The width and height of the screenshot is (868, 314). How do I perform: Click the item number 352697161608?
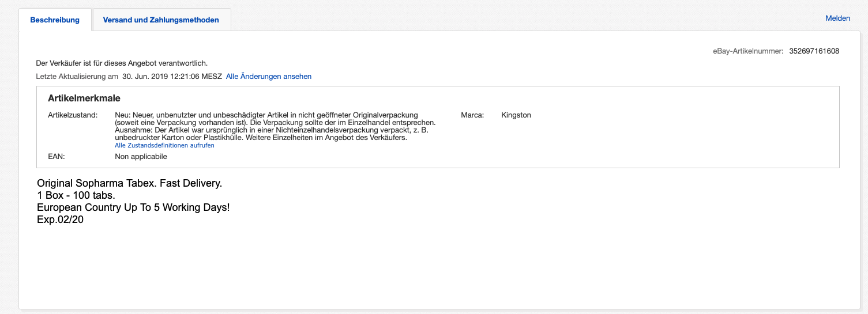click(814, 51)
